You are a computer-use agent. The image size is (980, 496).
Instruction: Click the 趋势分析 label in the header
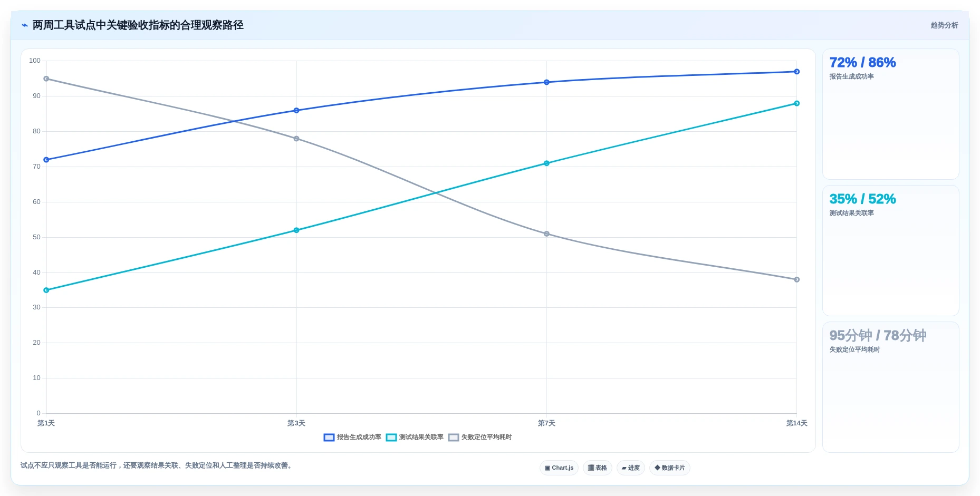click(x=944, y=25)
